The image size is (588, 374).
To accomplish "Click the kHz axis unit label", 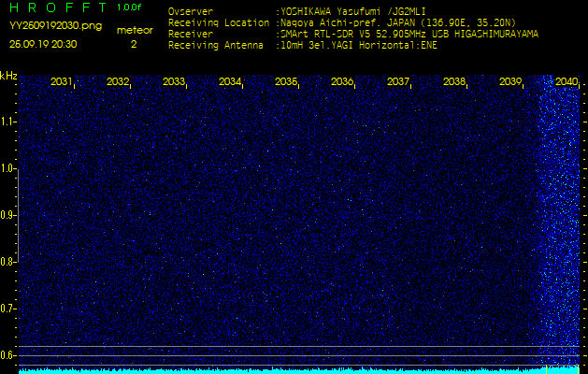I will pos(8,76).
